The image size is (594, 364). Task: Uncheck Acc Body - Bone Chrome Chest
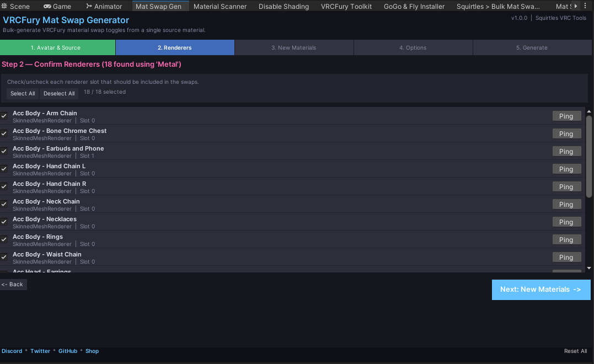[x=4, y=133]
